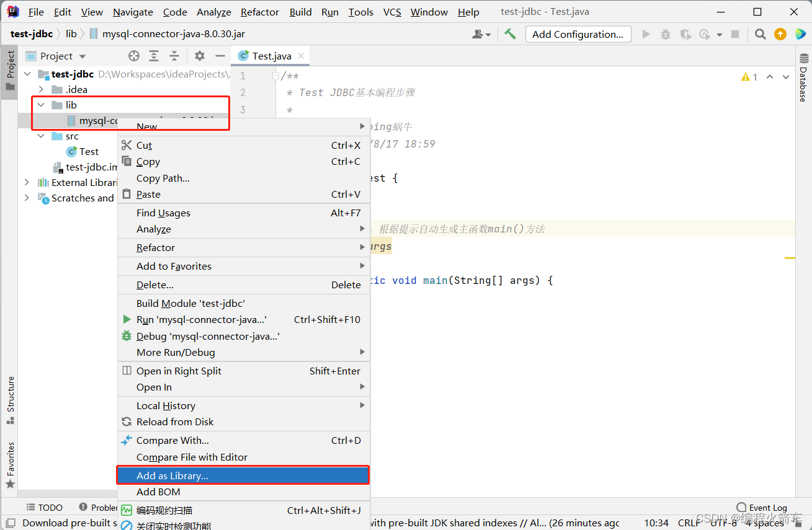
Task: Open the Event Log
Action: click(762, 507)
